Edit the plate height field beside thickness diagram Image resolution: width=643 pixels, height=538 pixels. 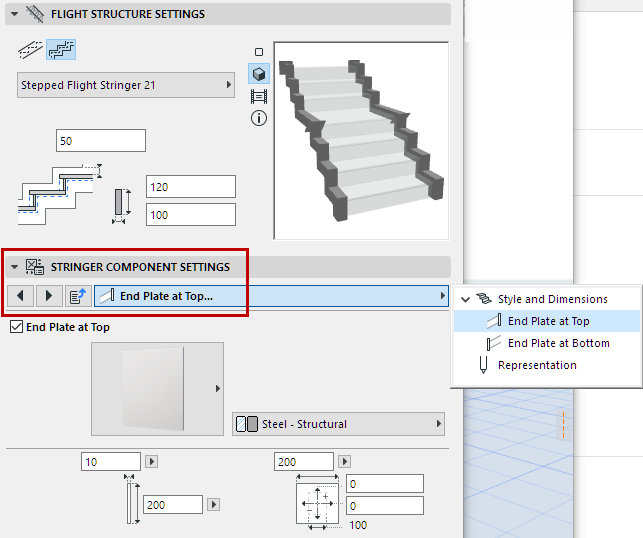pos(173,504)
